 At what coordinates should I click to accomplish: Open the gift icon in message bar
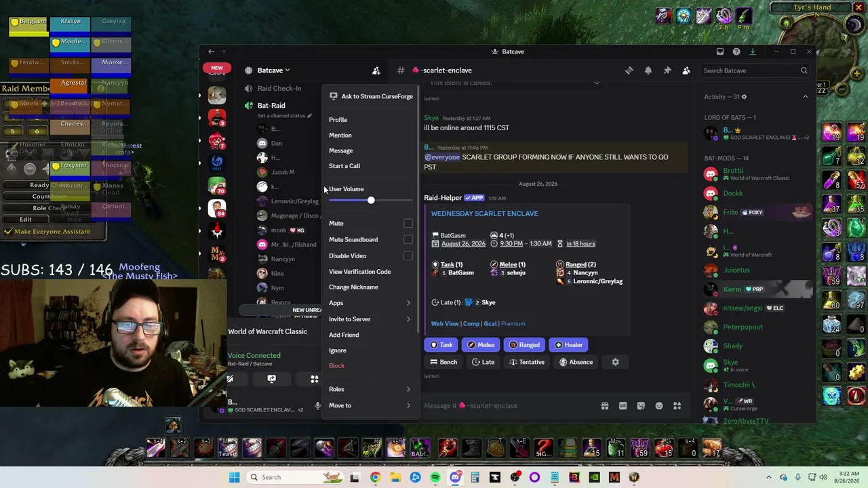[605, 406]
